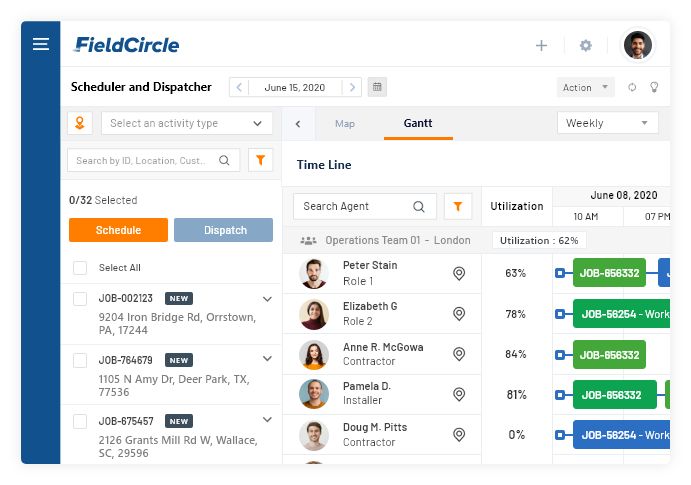Click the June 15, 2020 date text
Image resolution: width=691 pixels, height=485 pixels.
pos(294,88)
